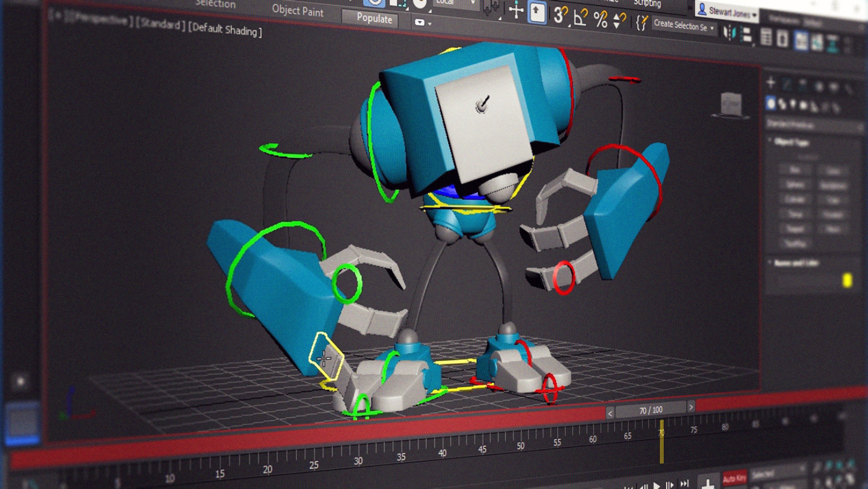Click the Mirror tool icon
The height and width of the screenshot is (489, 868).
[x=730, y=31]
